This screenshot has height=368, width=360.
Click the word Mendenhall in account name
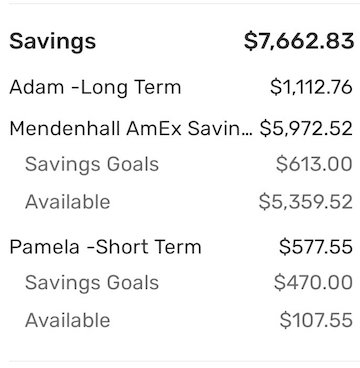coord(65,129)
